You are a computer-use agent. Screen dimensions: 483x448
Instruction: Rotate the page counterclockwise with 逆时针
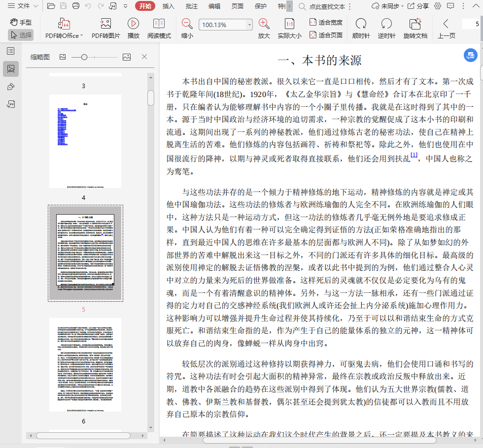coord(386,24)
